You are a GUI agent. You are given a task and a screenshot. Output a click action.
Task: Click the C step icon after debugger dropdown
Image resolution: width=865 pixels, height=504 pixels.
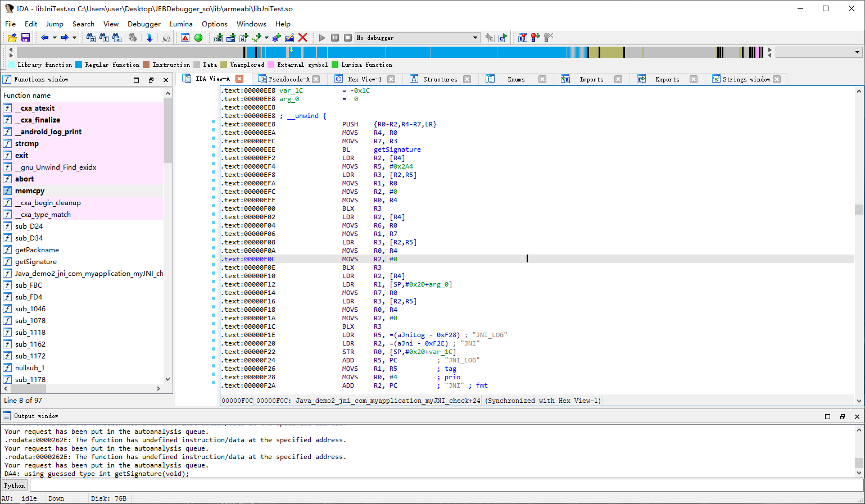[490, 38]
